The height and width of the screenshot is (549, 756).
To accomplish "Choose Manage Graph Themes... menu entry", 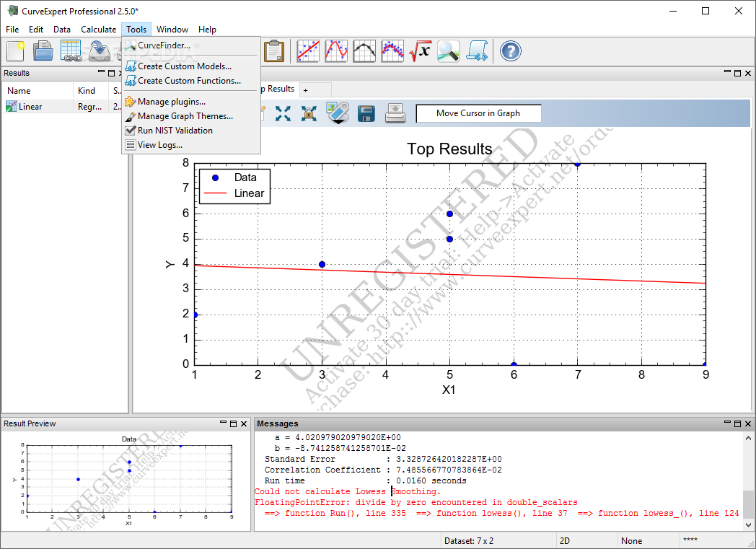I will (x=191, y=116).
